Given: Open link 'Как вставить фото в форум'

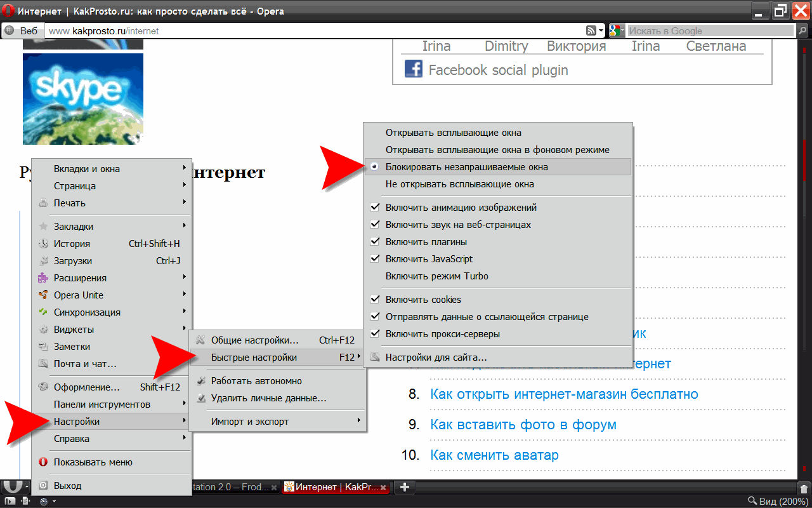Looking at the screenshot, I should click(x=523, y=425).
